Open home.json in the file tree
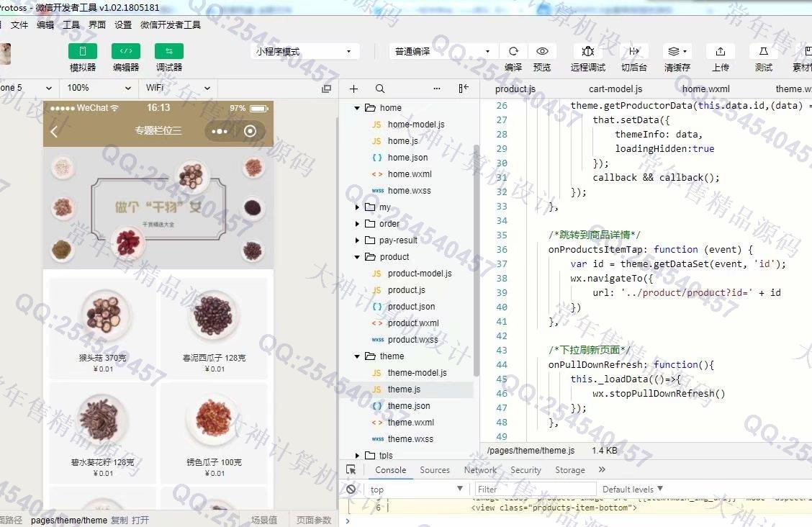The height and width of the screenshot is (527, 812). coord(407,158)
